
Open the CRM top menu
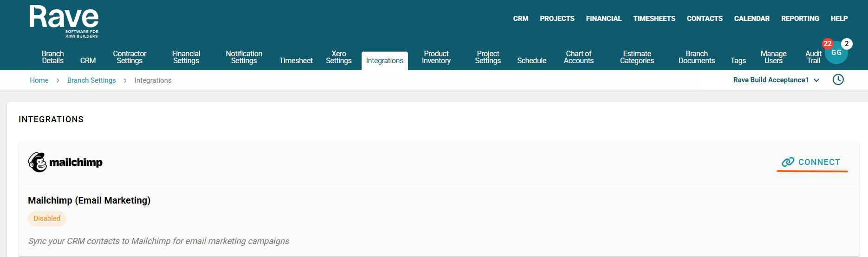click(x=521, y=19)
